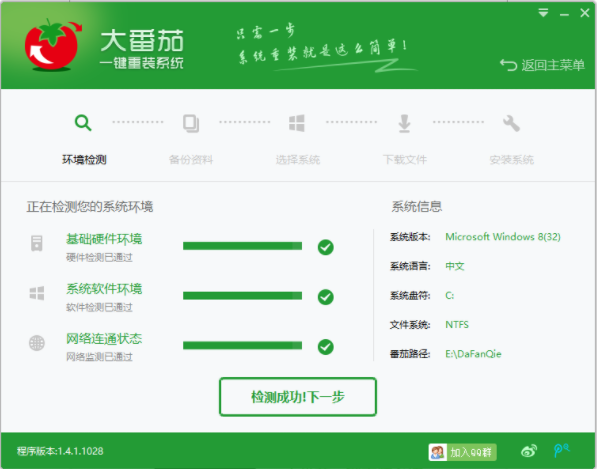Image resolution: width=597 pixels, height=469 pixels.
Task: Click the 中文 system language value
Action: [x=455, y=266]
